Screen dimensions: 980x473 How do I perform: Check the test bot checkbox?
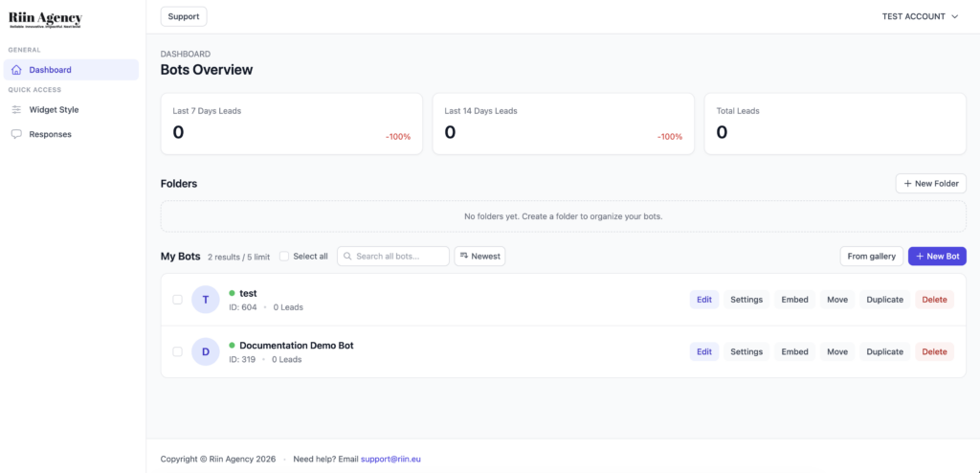(177, 300)
